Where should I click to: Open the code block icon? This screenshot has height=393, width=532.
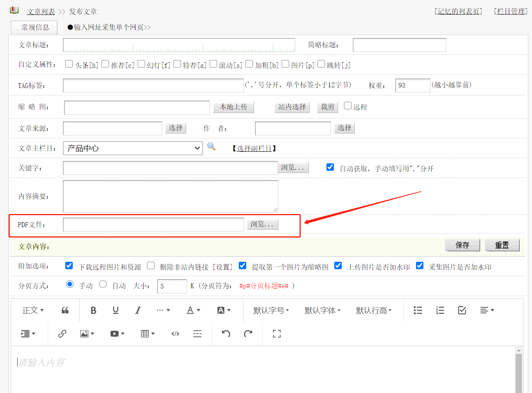click(x=175, y=334)
